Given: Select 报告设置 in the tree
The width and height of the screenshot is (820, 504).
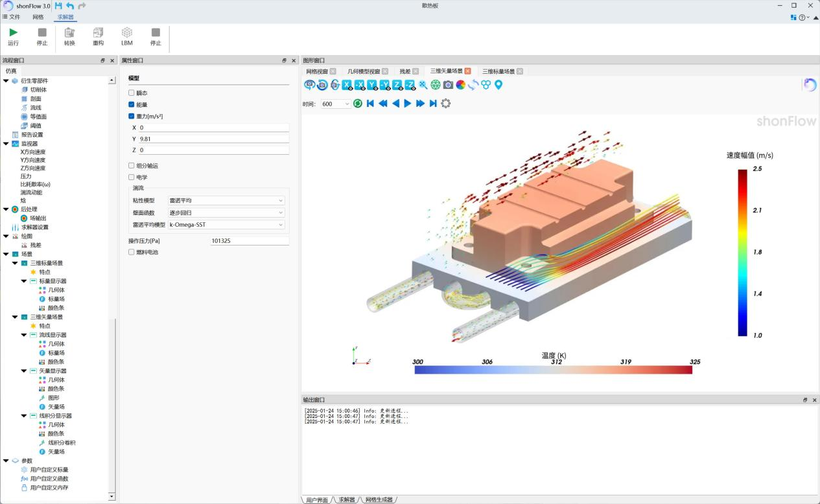Looking at the screenshot, I should click(32, 135).
